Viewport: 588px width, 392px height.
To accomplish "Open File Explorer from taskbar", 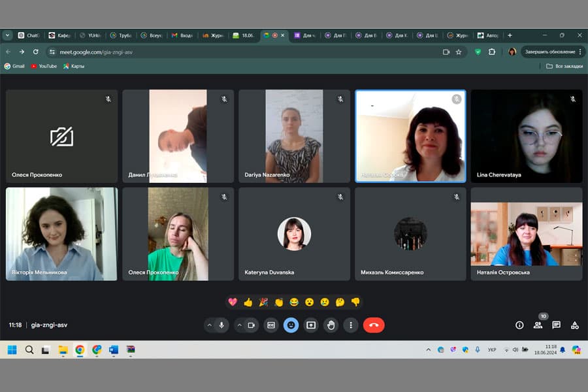I will pyautogui.click(x=63, y=350).
